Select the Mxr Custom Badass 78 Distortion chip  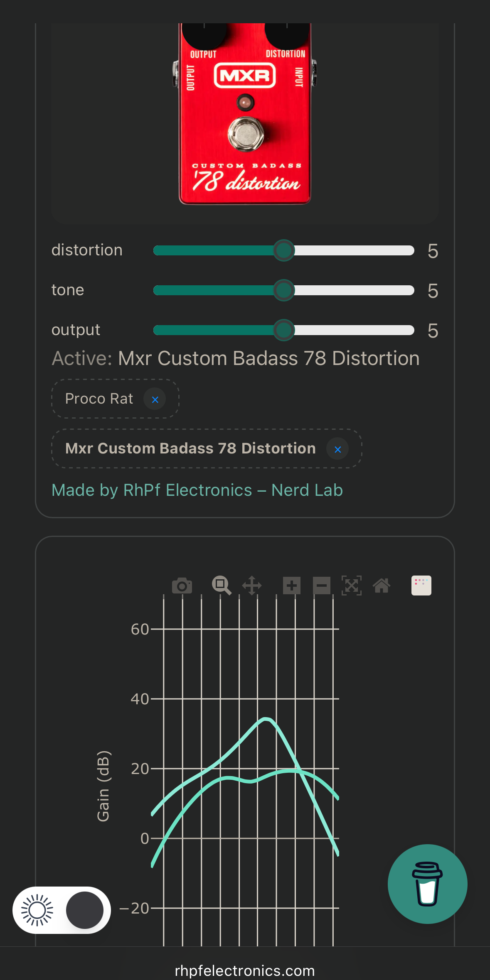pyautogui.click(x=190, y=449)
